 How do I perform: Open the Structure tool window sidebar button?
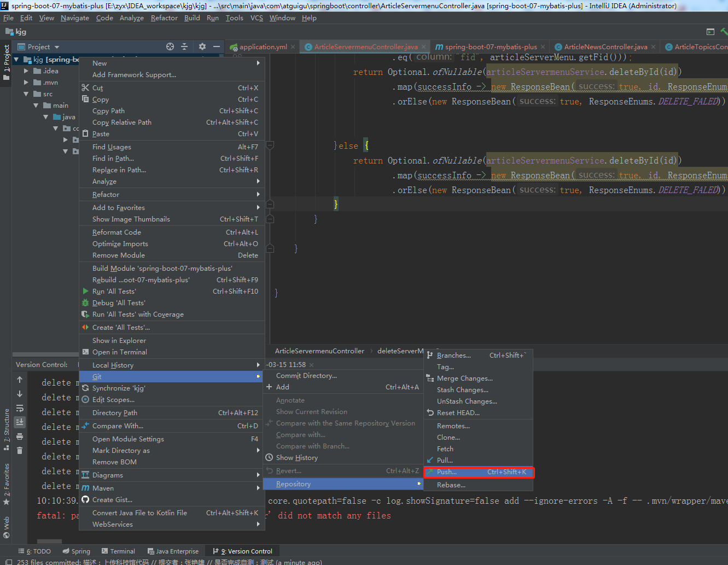pyautogui.click(x=7, y=429)
